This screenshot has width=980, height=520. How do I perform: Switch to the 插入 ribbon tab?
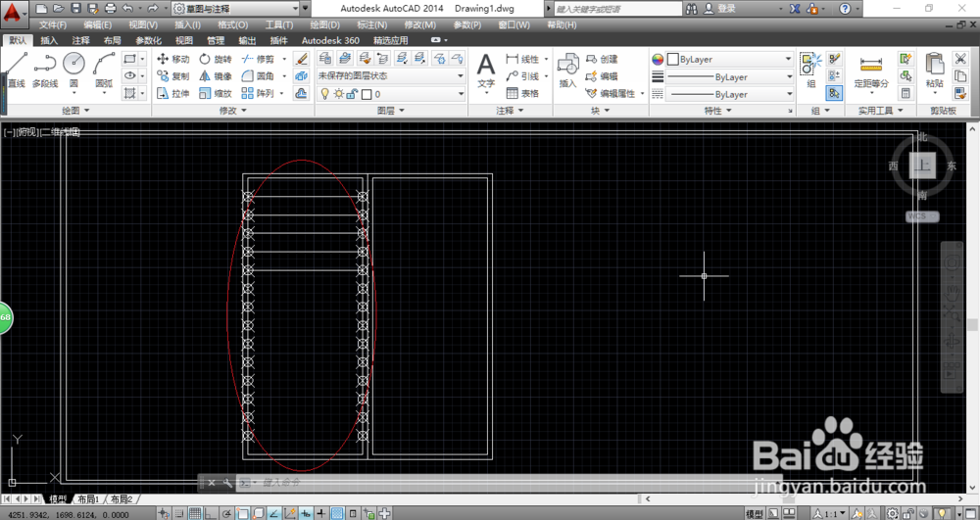click(x=49, y=40)
